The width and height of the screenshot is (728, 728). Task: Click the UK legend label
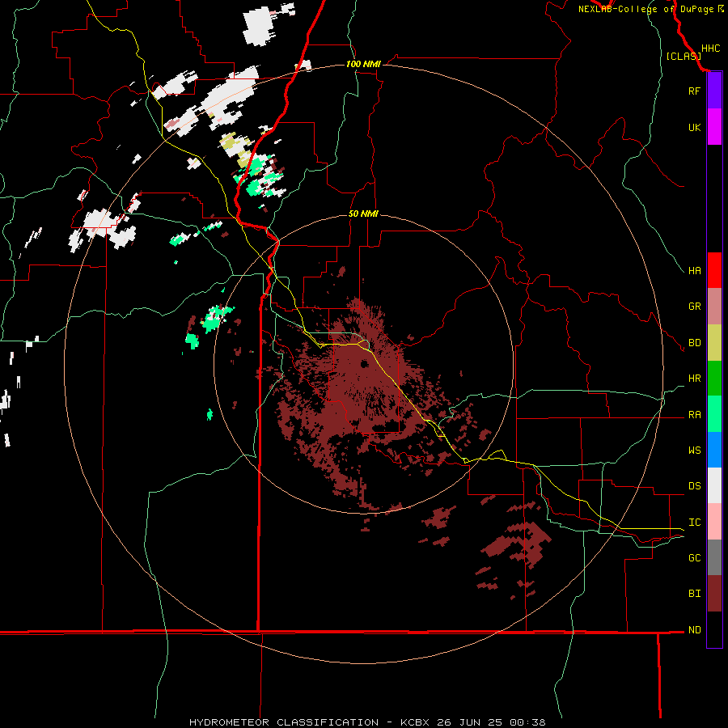pos(694,127)
